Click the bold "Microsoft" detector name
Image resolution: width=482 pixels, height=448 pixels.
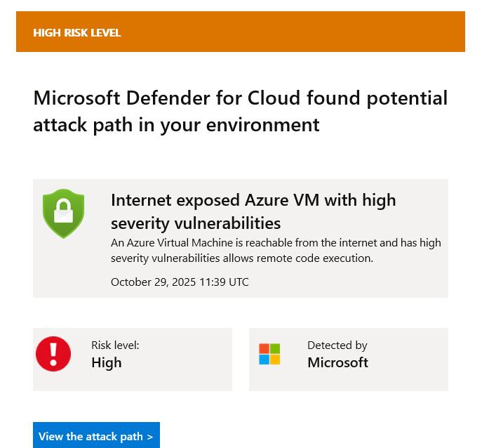(337, 362)
